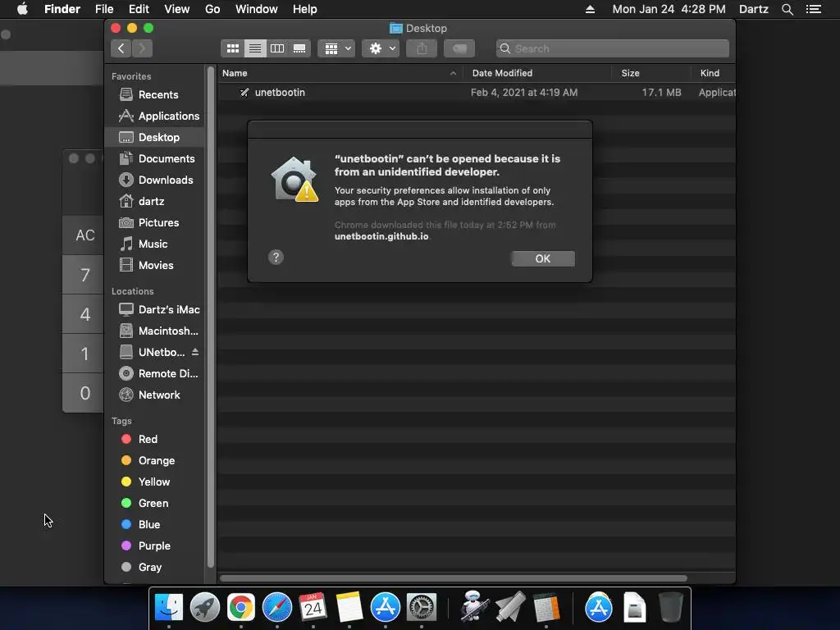Sort files by the Name column header

point(339,73)
